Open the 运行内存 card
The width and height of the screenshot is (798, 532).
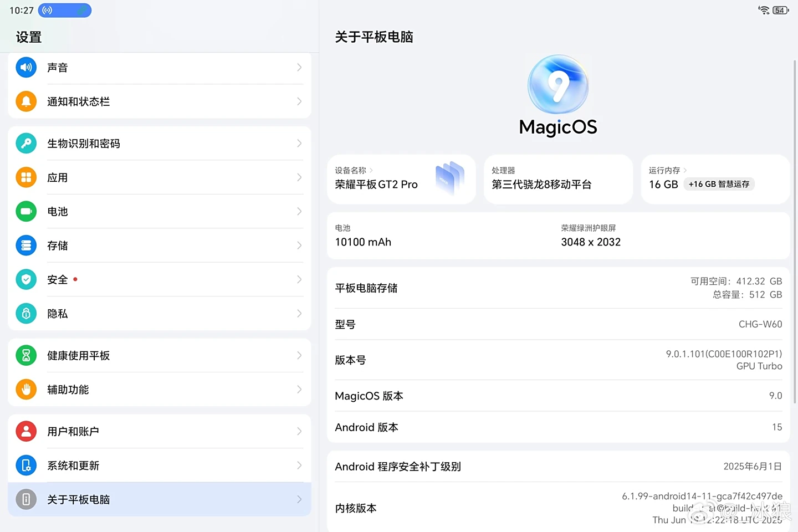[715, 179]
